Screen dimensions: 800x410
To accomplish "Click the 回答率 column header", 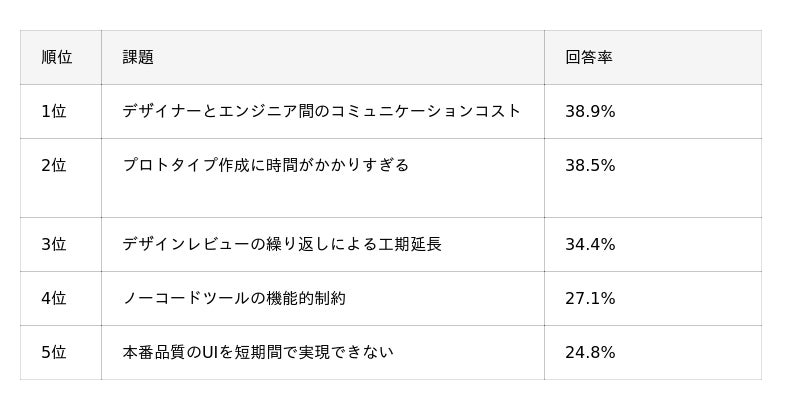I will point(589,57).
